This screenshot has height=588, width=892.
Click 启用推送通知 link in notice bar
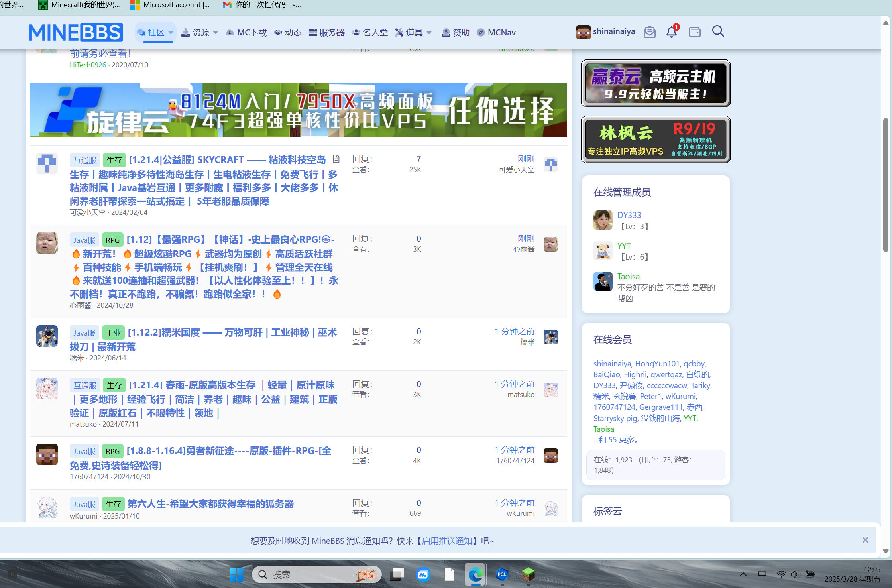447,541
